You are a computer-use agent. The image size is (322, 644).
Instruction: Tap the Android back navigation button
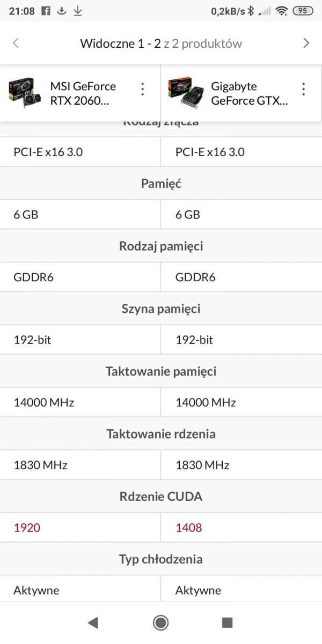(93, 623)
